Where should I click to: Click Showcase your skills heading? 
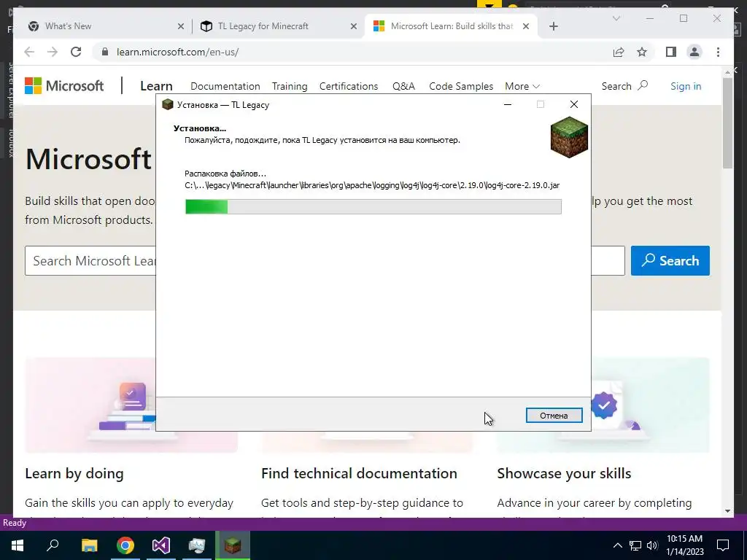564,473
